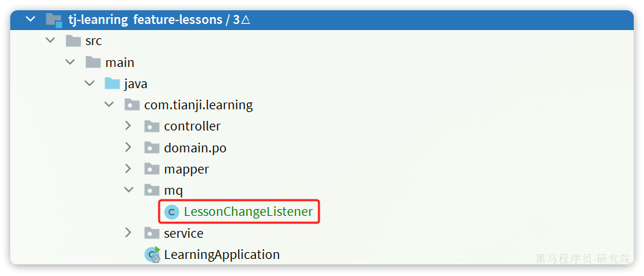Image resolution: width=644 pixels, height=276 pixels.
Task: Expand the service package
Action: tap(128, 233)
